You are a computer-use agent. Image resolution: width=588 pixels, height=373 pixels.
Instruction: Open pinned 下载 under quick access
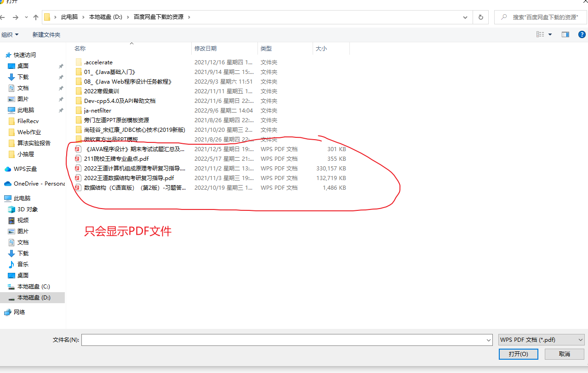pos(23,77)
